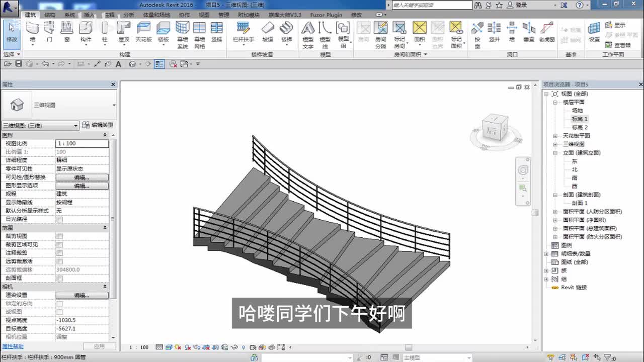Enable the 裁剪视图 checkbox
Viewport: 644px width, 362px height.
60,236
